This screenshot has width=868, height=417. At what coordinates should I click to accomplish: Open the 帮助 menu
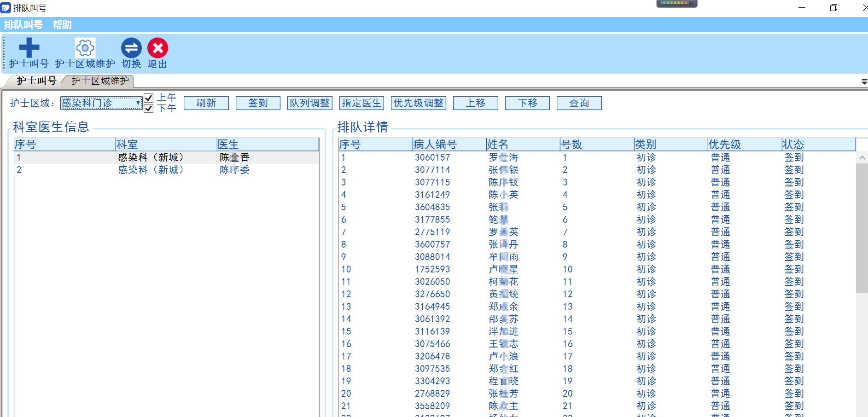tap(62, 25)
